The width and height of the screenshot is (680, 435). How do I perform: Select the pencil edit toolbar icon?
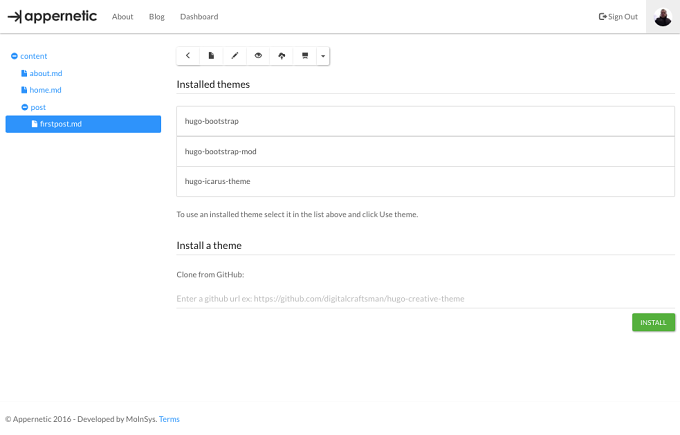(235, 56)
